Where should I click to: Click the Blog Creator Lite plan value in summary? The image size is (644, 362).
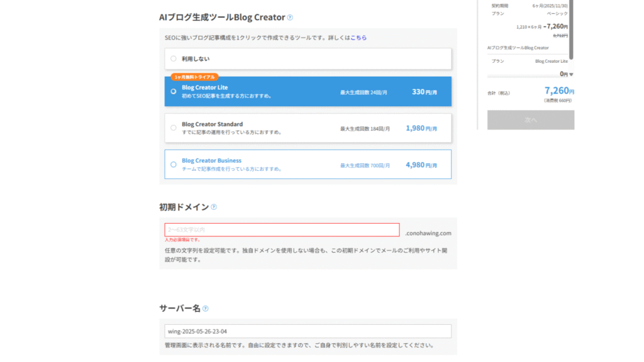(551, 61)
